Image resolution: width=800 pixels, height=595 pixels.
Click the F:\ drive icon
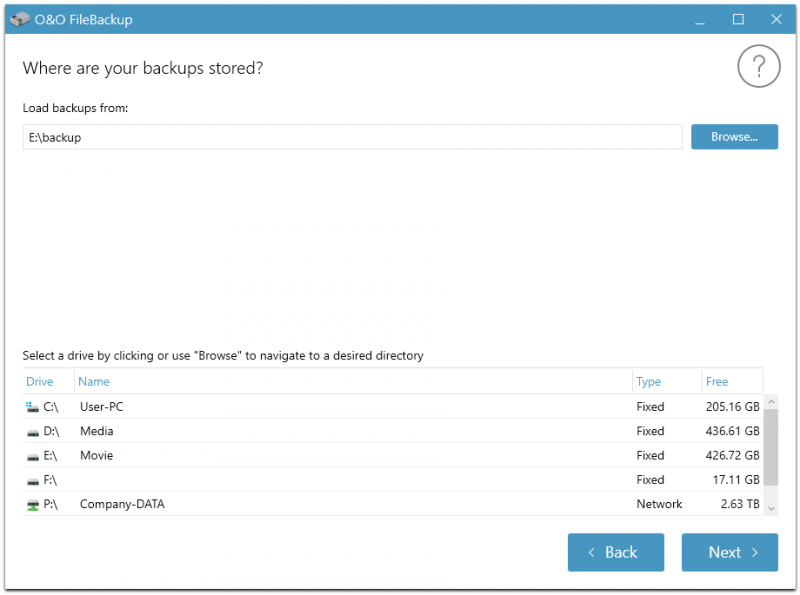[x=33, y=481]
